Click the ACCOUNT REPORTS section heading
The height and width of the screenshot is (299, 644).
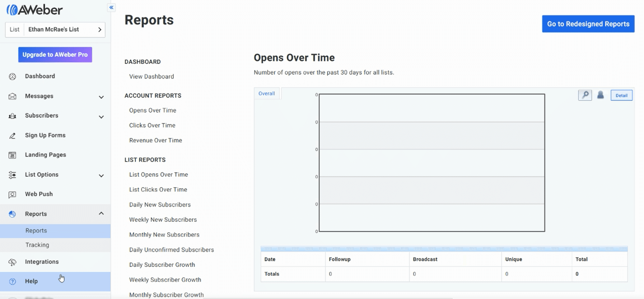click(153, 96)
